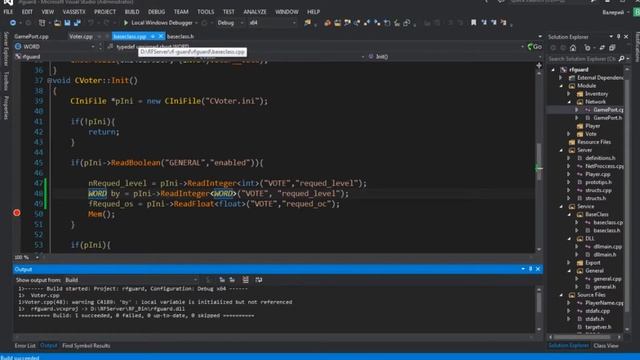Select Player.cpp in Solution Explorer

(x=598, y=174)
